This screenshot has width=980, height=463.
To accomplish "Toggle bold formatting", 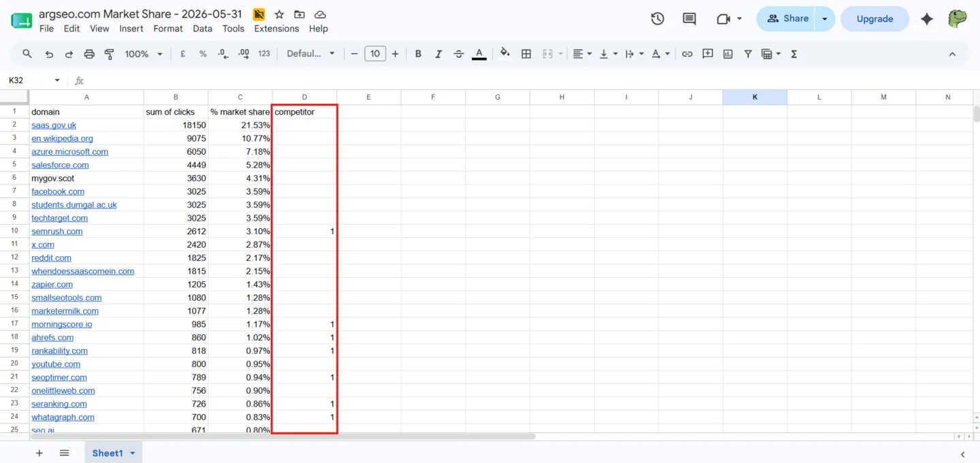I will [x=418, y=54].
